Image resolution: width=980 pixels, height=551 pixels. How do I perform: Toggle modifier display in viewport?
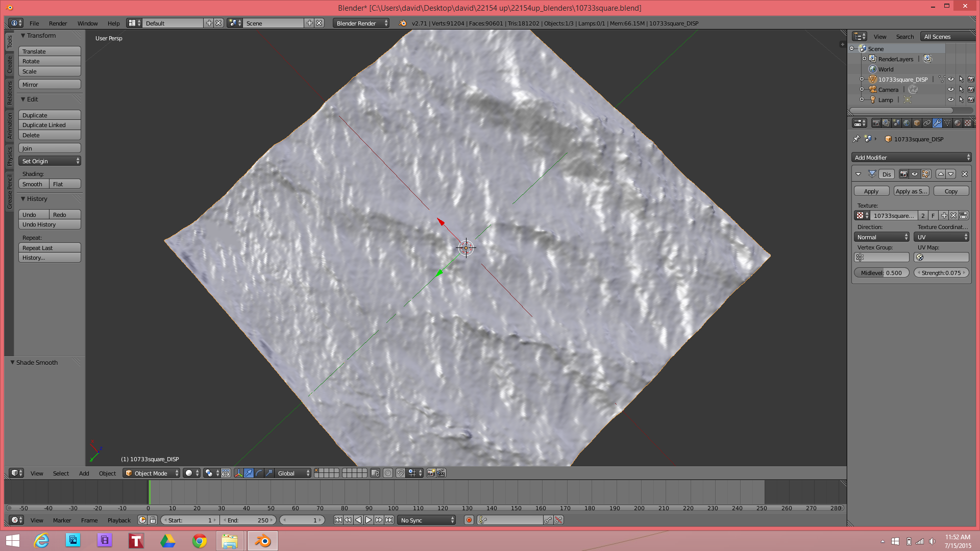coord(915,174)
